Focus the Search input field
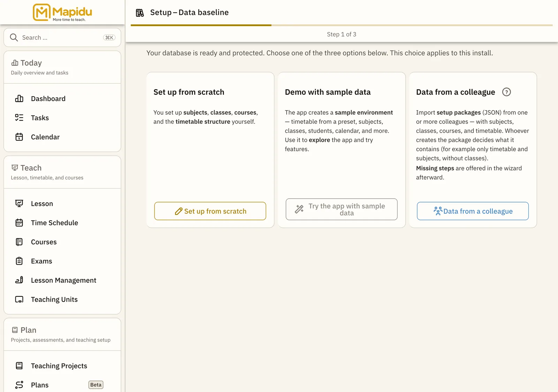This screenshot has width=558, height=392. (x=62, y=38)
